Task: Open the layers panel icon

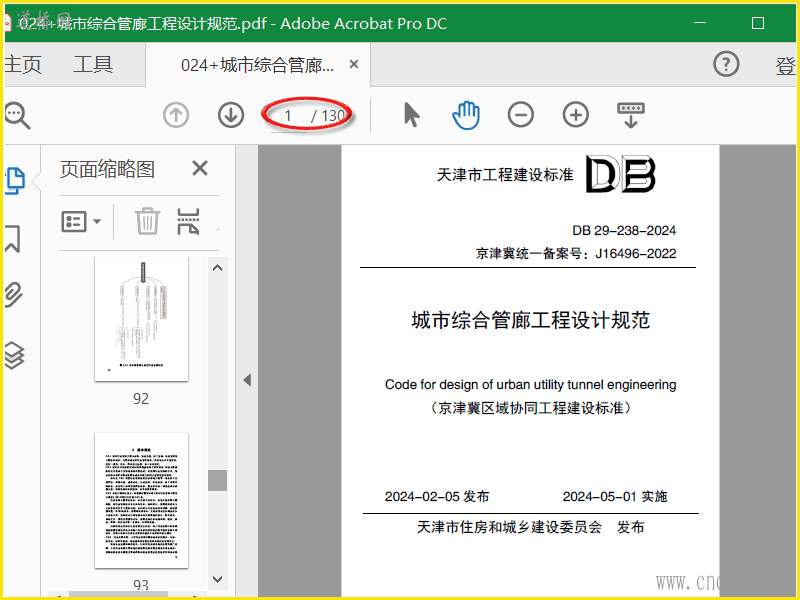Action: click(14, 355)
